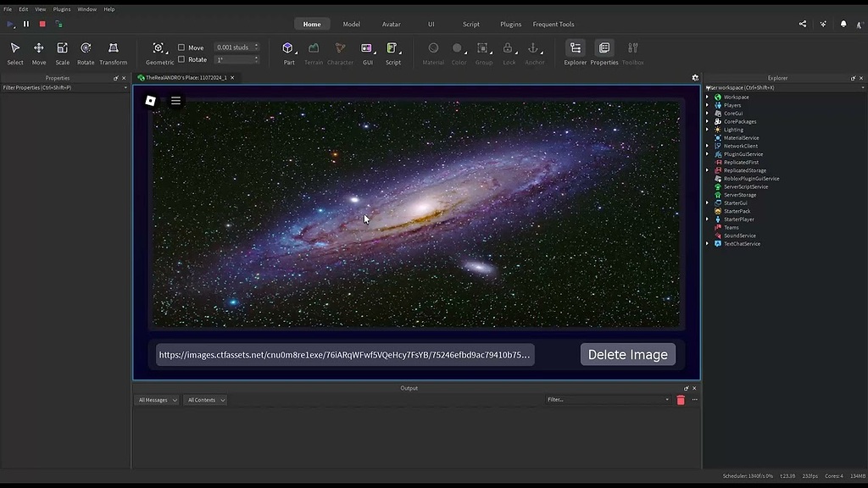This screenshot has height=488, width=868.
Task: Open the Material picker
Action: (433, 53)
